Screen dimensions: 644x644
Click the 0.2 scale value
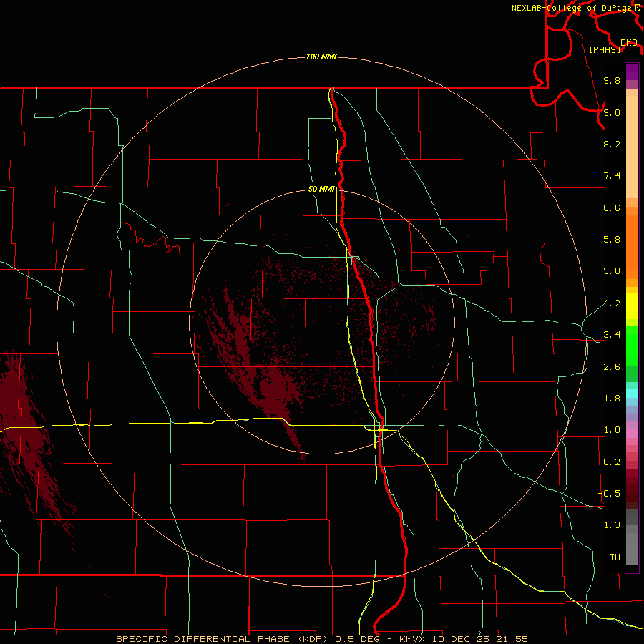point(612,462)
